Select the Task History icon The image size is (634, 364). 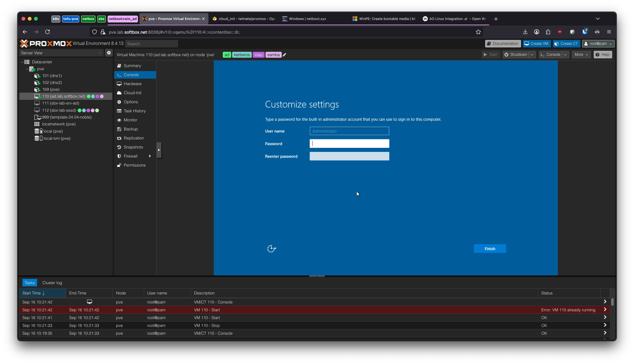pos(119,111)
